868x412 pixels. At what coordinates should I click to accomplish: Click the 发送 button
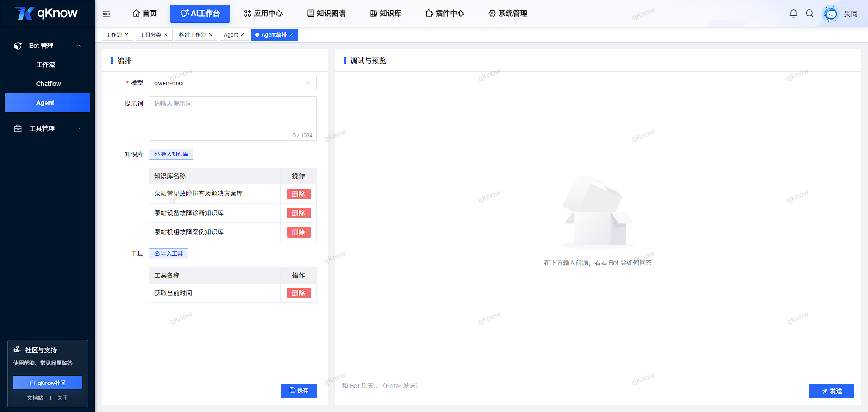pyautogui.click(x=831, y=391)
